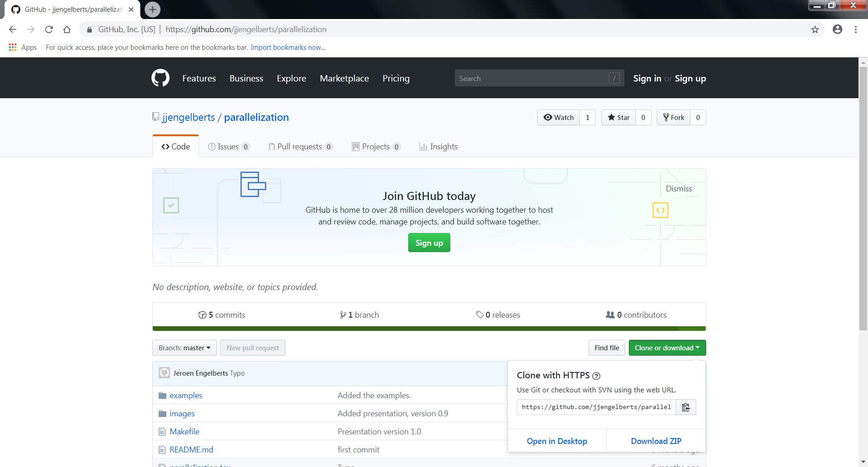868x467 pixels.
Task: Copy the clone URL with clipboard icon
Action: click(685, 407)
